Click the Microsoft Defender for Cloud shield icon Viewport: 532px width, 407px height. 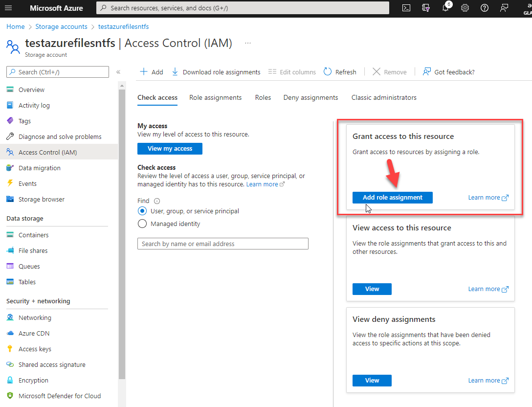(x=10, y=395)
